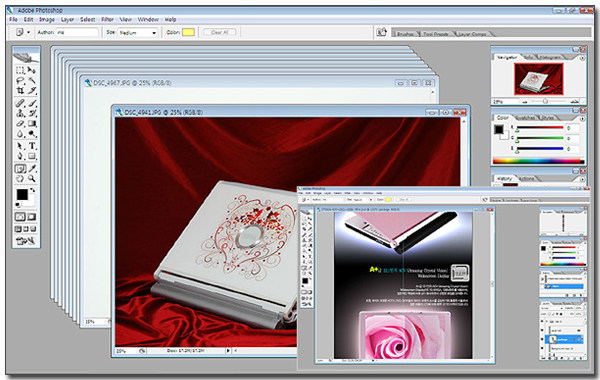Switch to Full Screen with Menu Bar
This screenshot has height=380, width=600.
[26, 229]
